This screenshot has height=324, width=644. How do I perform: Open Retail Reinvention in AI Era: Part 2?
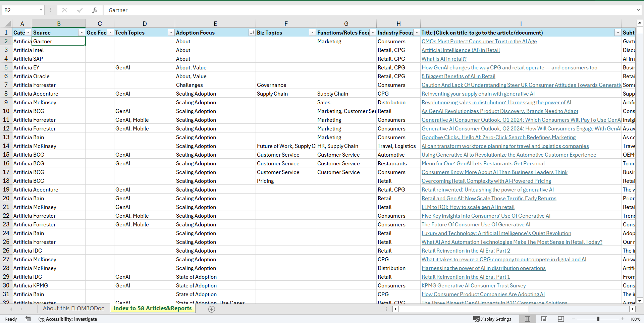[x=466, y=251]
